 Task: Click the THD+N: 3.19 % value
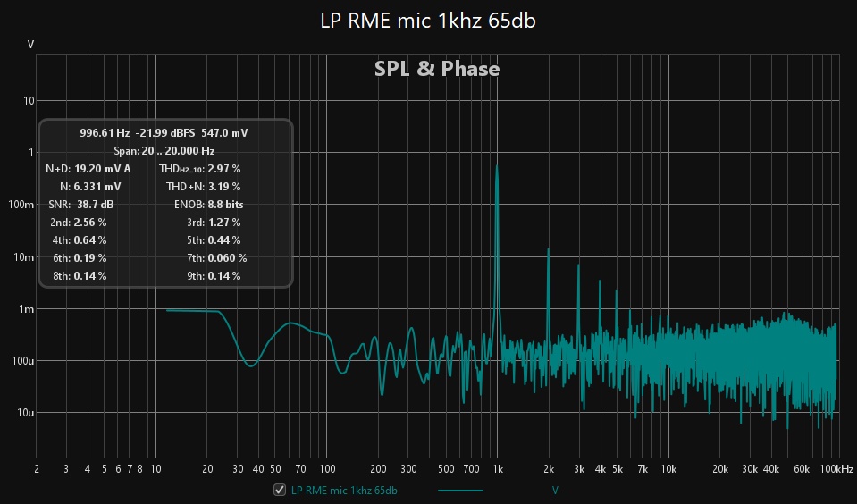[204, 187]
